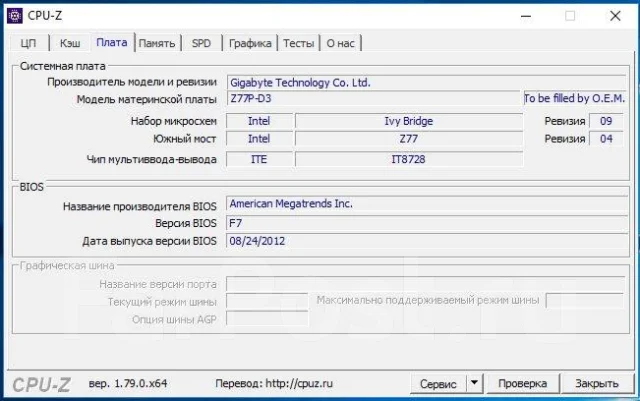Click the American Megatrends Inc. field
640x401 pixels.
tap(427, 204)
